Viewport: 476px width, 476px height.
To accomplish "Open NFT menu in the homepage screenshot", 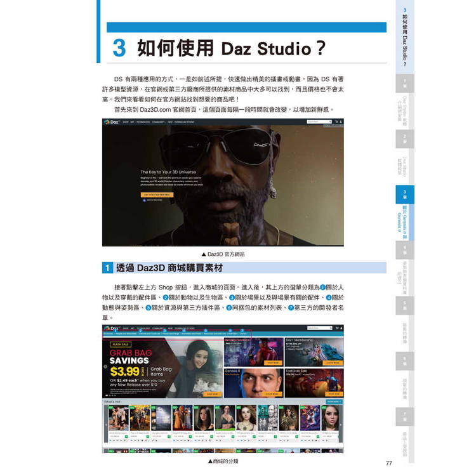I will pyautogui.click(x=133, y=122).
